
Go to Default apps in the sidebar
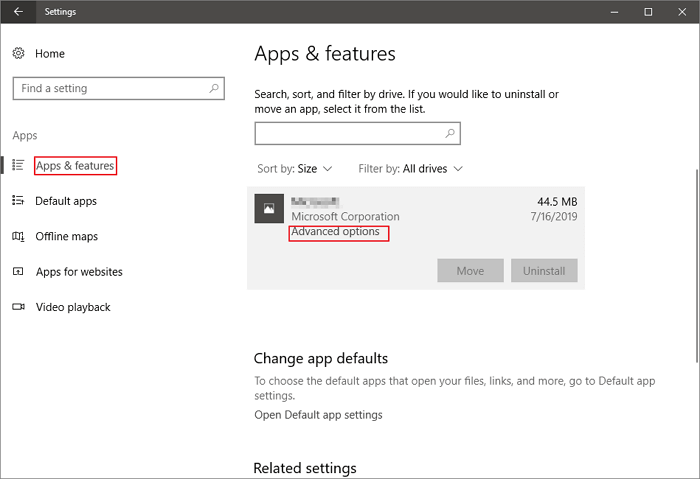click(66, 201)
